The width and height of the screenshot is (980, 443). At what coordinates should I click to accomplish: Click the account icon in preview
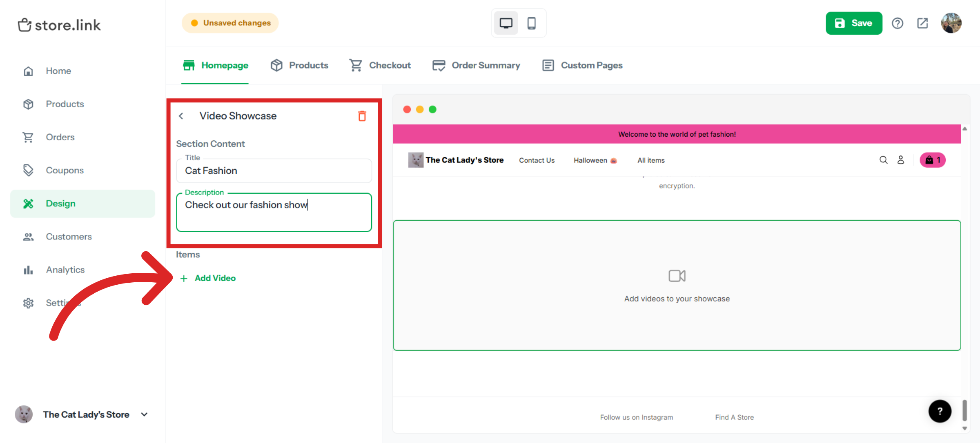click(901, 160)
